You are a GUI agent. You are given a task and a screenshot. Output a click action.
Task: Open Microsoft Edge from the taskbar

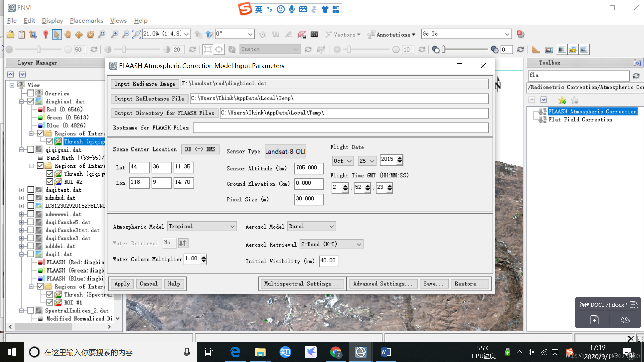pos(235,352)
